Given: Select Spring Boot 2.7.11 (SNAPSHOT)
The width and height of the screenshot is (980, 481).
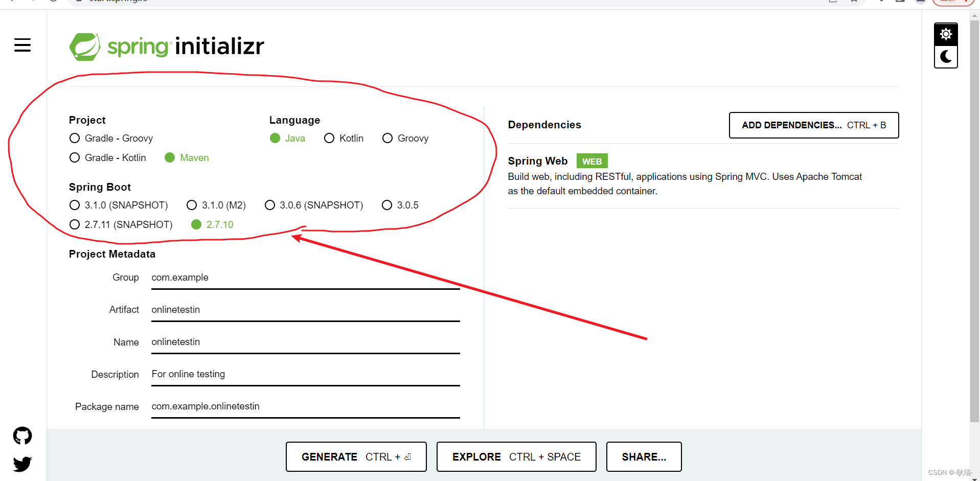Looking at the screenshot, I should click(121, 225).
